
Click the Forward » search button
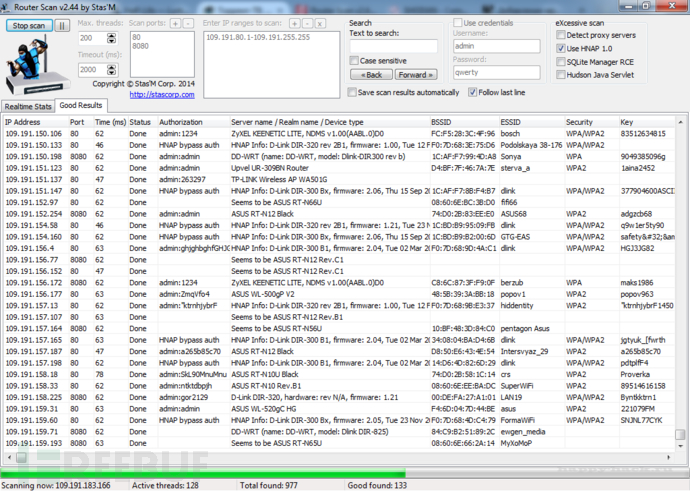[416, 75]
